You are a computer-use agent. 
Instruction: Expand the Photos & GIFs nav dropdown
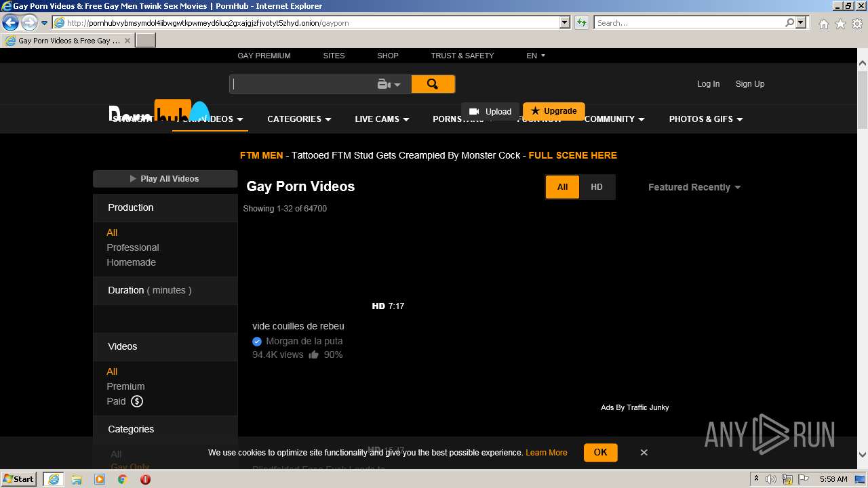(x=706, y=119)
